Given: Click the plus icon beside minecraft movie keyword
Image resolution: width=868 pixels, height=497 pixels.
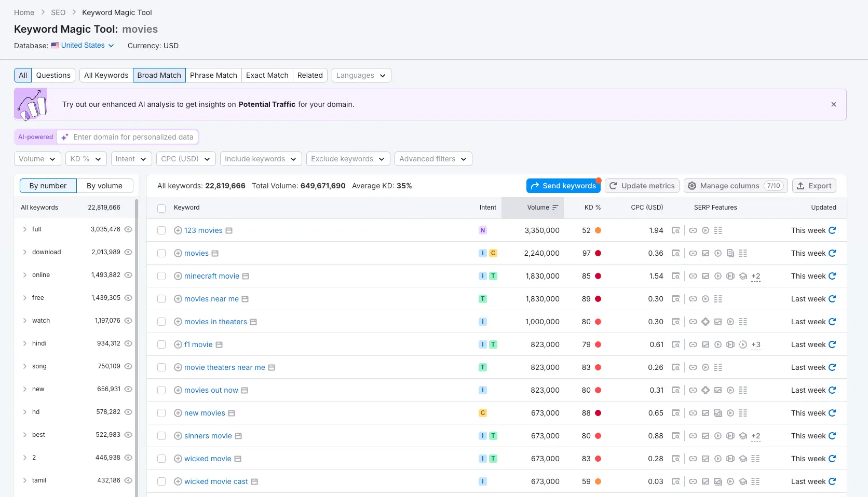Looking at the screenshot, I should pyautogui.click(x=178, y=276).
